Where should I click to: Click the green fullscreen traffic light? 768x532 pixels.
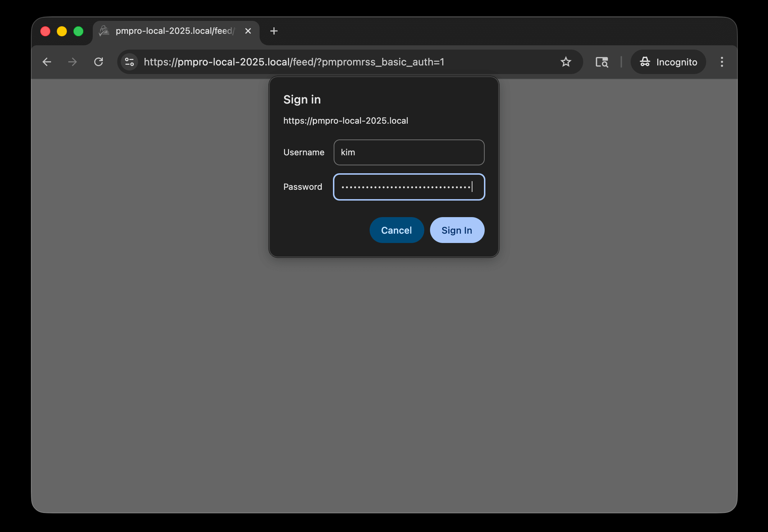click(x=78, y=31)
